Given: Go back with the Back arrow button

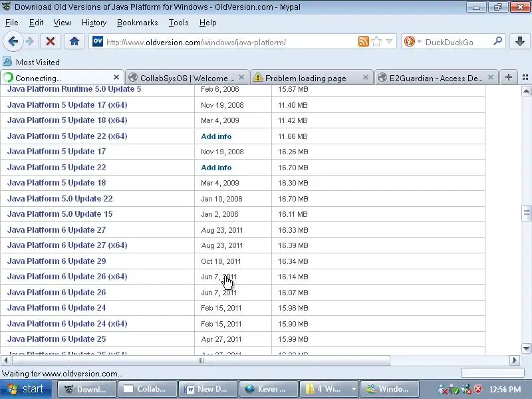Looking at the screenshot, I should [13, 42].
